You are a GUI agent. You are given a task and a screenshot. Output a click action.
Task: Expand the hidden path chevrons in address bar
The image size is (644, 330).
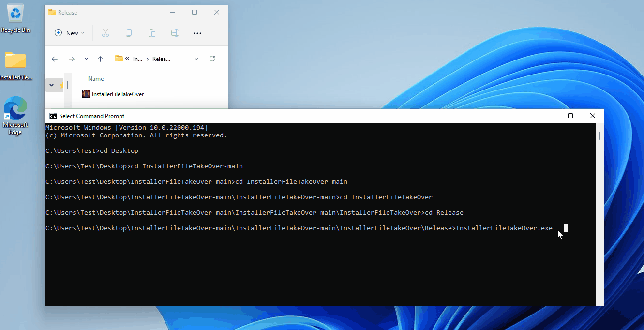tap(127, 59)
